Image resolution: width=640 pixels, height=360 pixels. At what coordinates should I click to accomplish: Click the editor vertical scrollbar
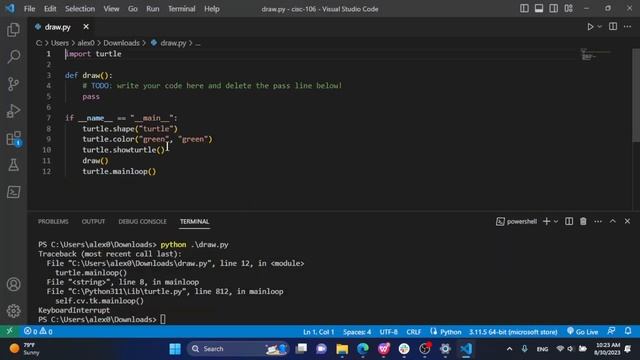[636, 95]
